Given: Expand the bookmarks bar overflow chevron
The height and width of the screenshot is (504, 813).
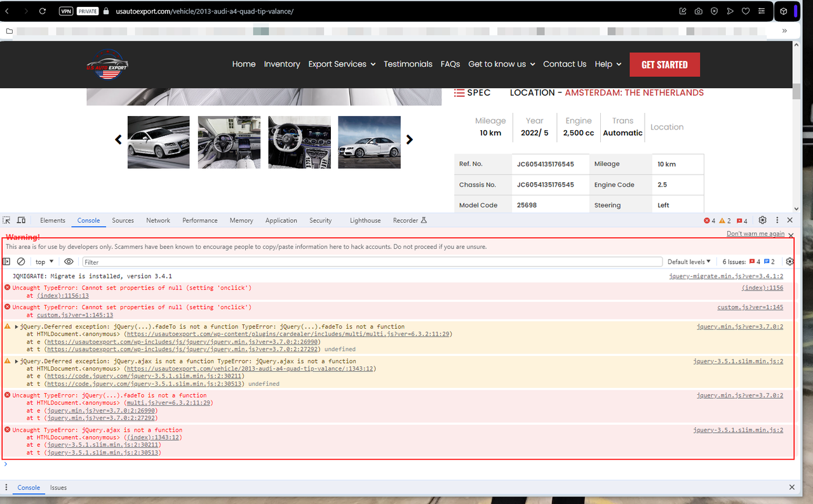Looking at the screenshot, I should tap(784, 30).
